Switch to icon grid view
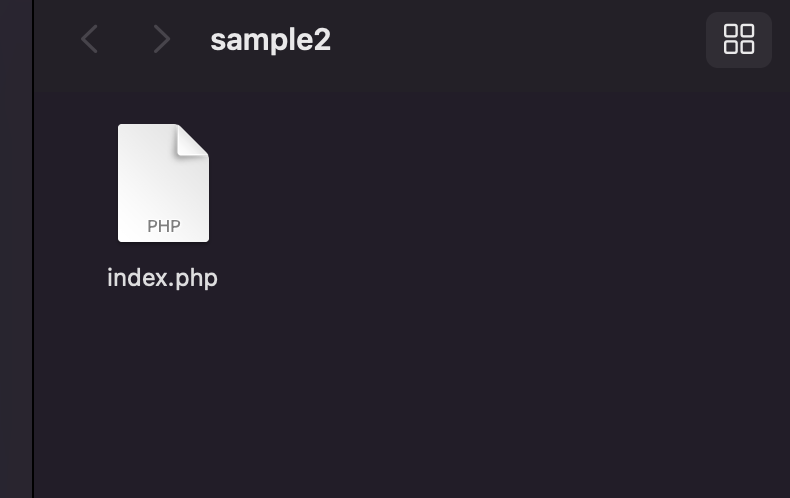The image size is (790, 498). pos(739,39)
